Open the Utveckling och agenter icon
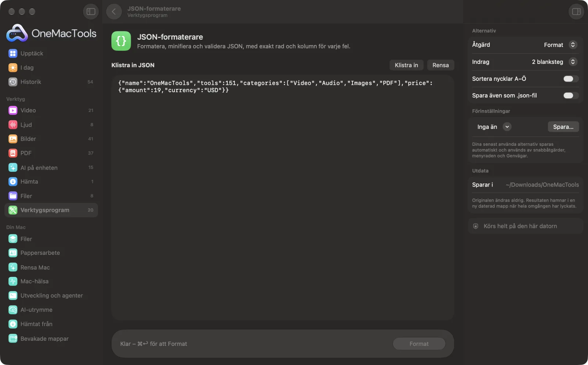588x365 pixels. point(13,296)
